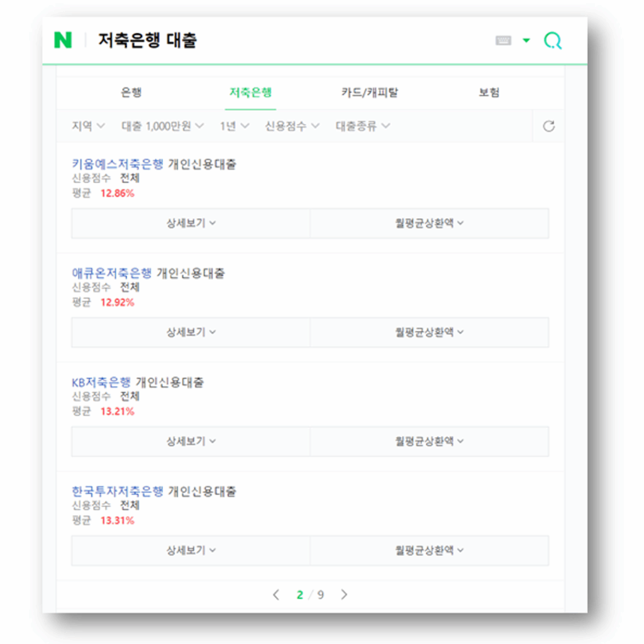The height and width of the screenshot is (644, 644).
Task: Open the 키움예스저축은행 link
Action: point(118,164)
